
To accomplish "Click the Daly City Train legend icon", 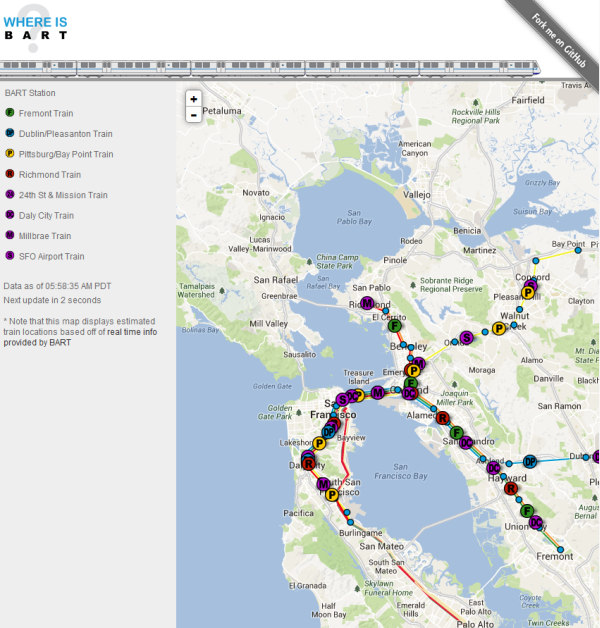I will coord(10,215).
